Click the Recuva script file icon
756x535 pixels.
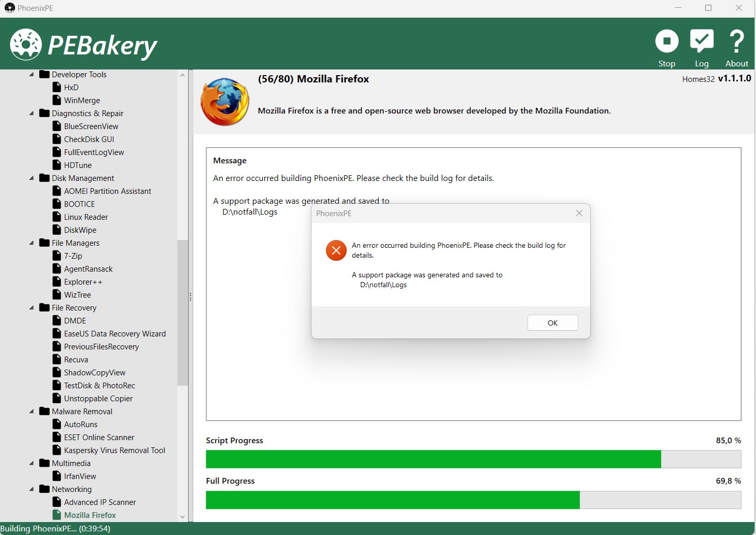pyautogui.click(x=57, y=359)
